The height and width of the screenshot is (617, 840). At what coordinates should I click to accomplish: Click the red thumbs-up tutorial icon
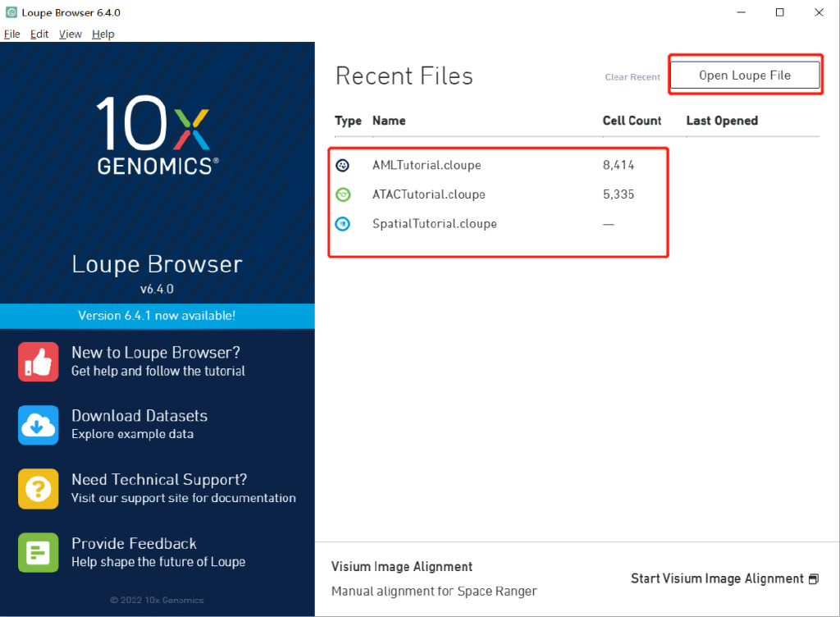point(39,362)
